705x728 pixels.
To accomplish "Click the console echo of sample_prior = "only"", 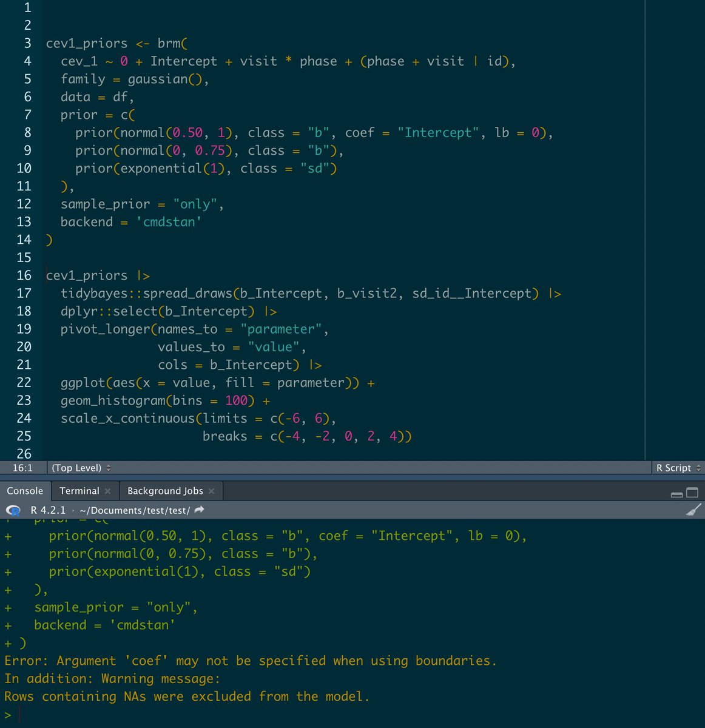I will pos(116,607).
